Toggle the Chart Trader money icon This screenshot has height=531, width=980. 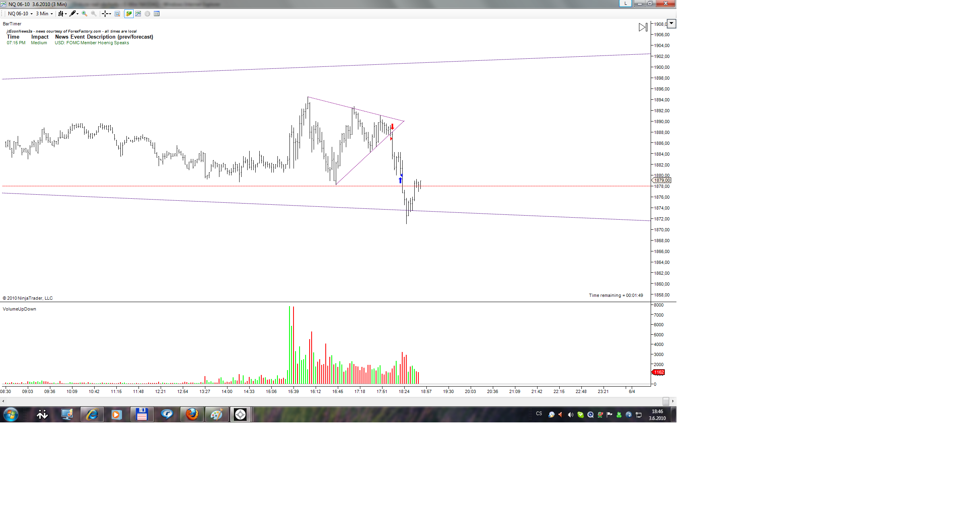pyautogui.click(x=129, y=14)
